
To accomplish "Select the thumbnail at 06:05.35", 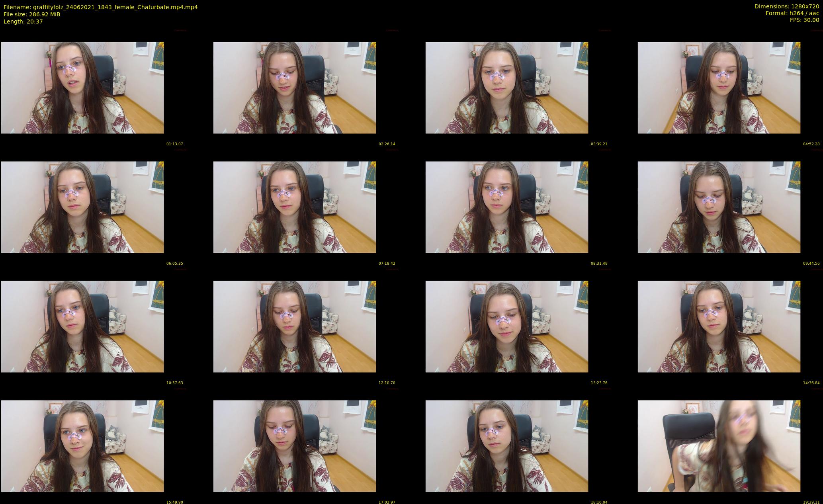I will tap(82, 207).
